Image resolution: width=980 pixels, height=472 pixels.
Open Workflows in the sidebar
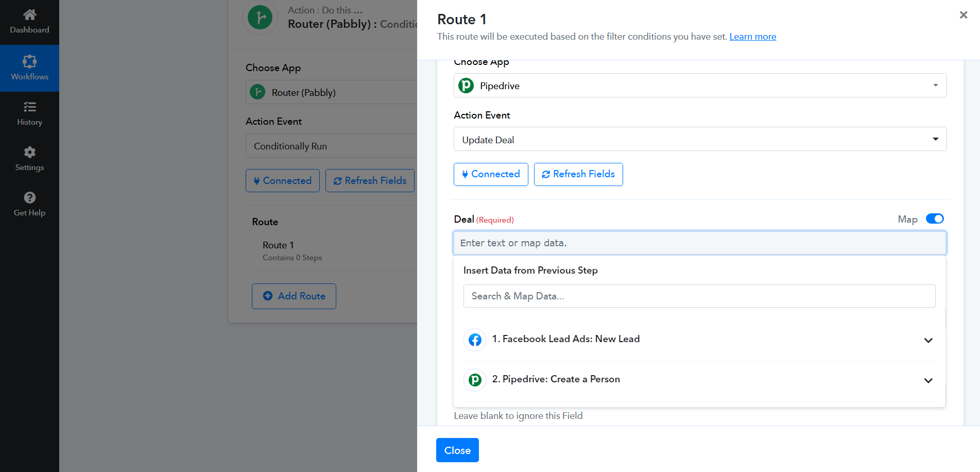tap(29, 68)
